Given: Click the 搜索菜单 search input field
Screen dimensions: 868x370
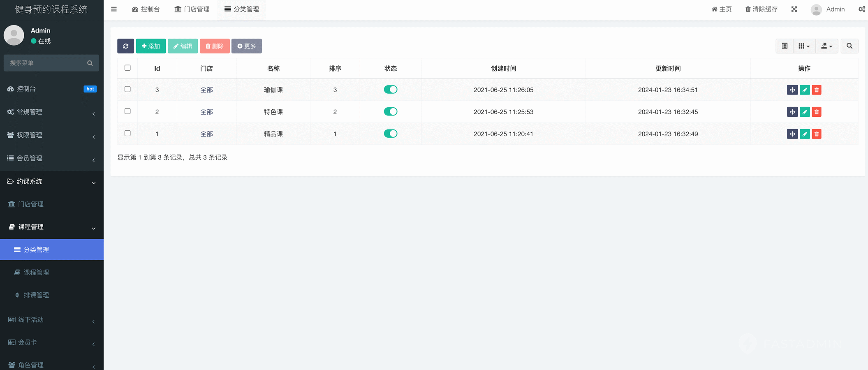Looking at the screenshot, I should (x=46, y=63).
